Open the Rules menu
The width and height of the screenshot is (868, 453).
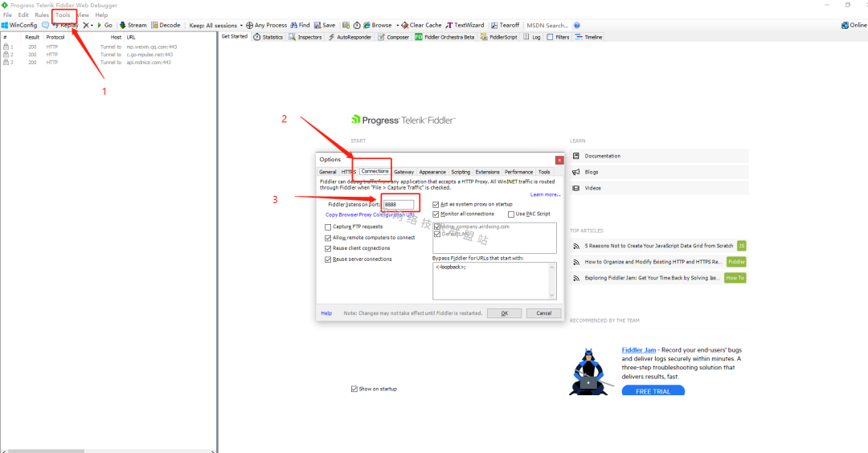[x=42, y=15]
